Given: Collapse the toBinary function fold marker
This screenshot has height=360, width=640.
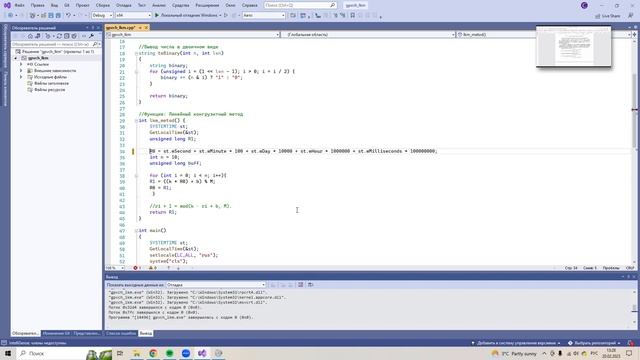Looking at the screenshot, I should (x=136, y=53).
